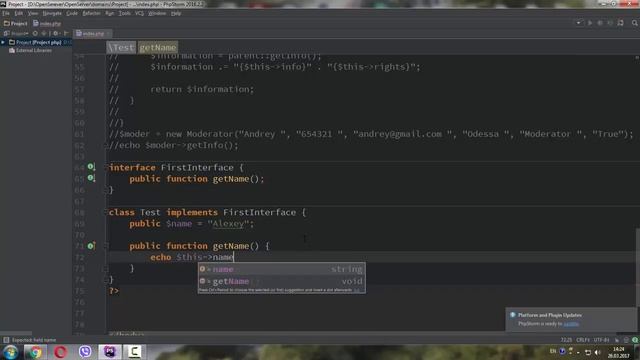This screenshot has height=360, width=640.
Task: Select External Libraries in project tree
Action: pos(31,51)
